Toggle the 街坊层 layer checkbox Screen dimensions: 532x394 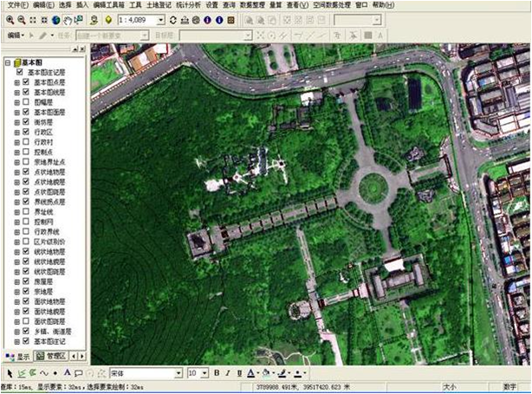point(26,122)
